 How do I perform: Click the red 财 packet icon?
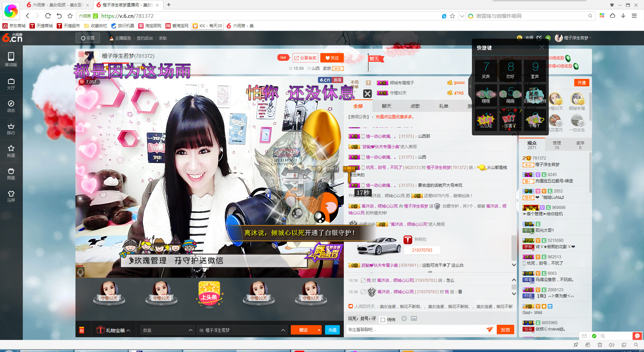(x=82, y=330)
